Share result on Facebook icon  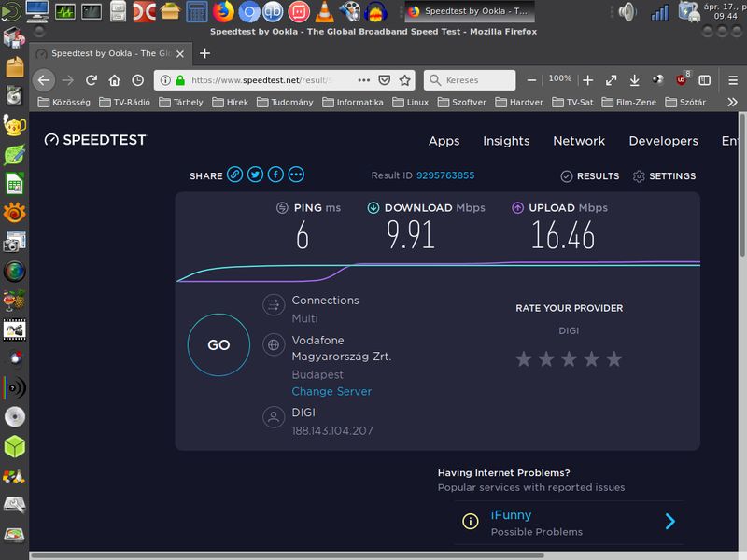pyautogui.click(x=275, y=175)
